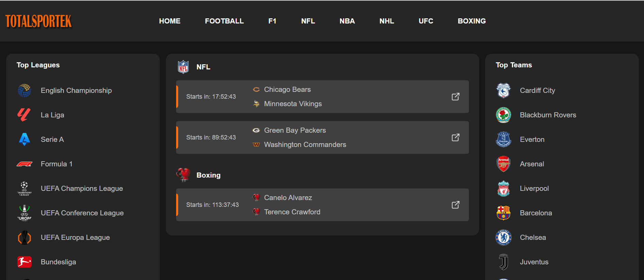Open the Juventus team link

coord(534,262)
